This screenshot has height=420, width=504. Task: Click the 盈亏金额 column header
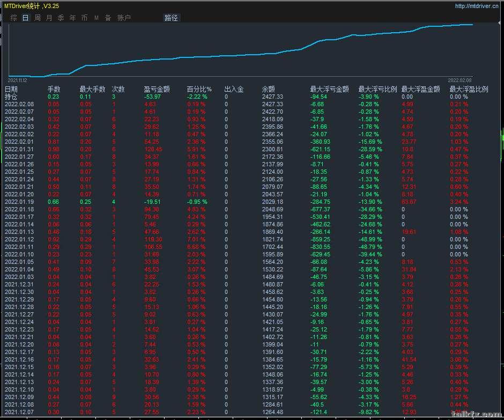(x=157, y=89)
